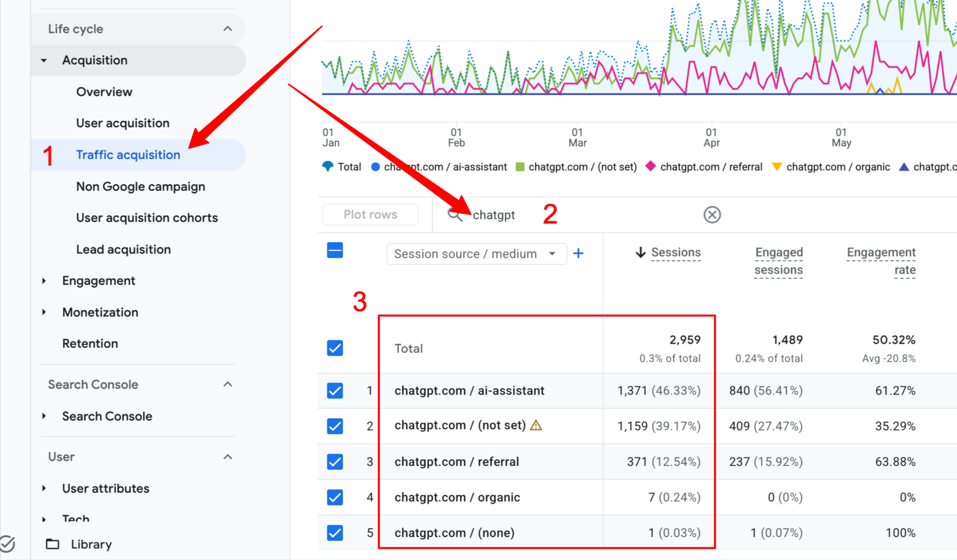Image resolution: width=957 pixels, height=560 pixels.
Task: Uncheck the chatgpt.com / ai-assistant row checkbox
Action: coord(335,391)
